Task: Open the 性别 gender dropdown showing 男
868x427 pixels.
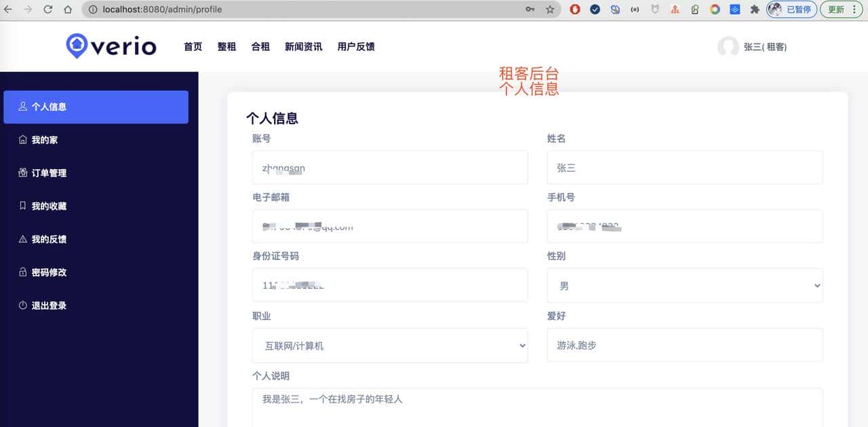Action: coord(685,285)
